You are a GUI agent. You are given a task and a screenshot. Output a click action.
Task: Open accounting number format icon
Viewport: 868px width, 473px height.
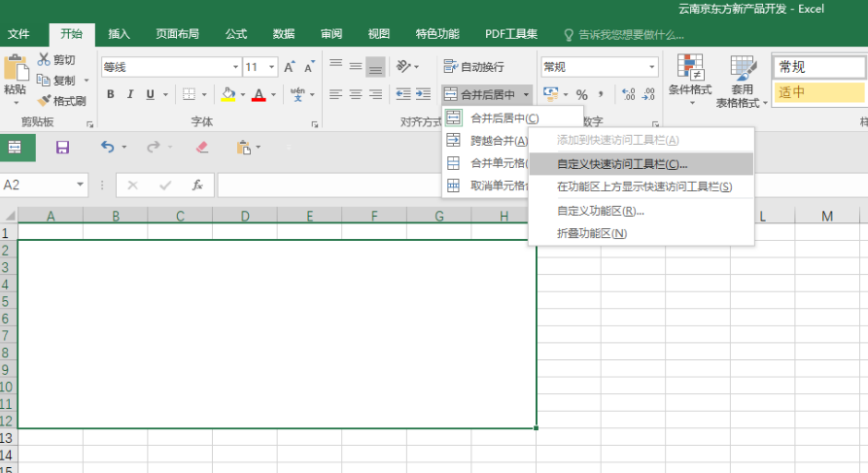click(x=551, y=94)
